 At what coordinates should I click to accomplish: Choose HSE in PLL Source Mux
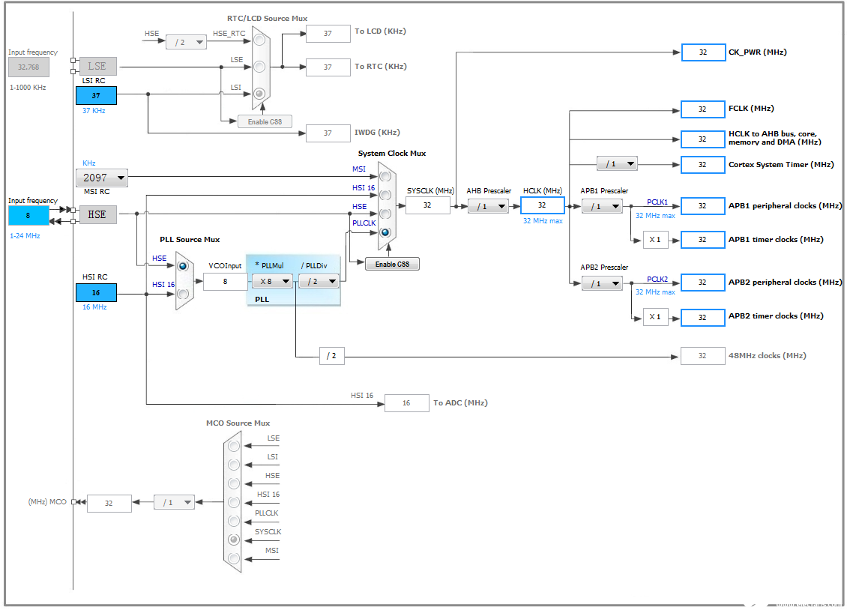click(183, 266)
